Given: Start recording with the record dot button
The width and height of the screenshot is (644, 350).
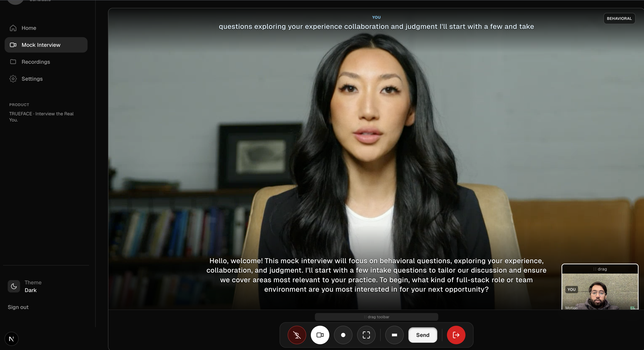Looking at the screenshot, I should click(x=343, y=335).
